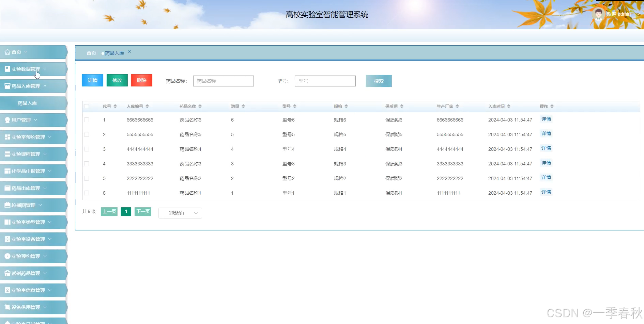Toggle the select-all checkbox in table header
This screenshot has height=324, width=644.
click(x=87, y=106)
